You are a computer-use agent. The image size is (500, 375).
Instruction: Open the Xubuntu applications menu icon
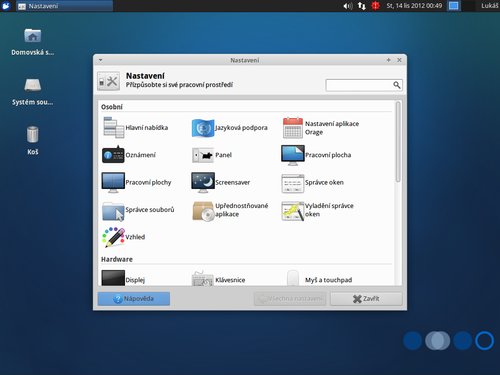[x=6, y=6]
